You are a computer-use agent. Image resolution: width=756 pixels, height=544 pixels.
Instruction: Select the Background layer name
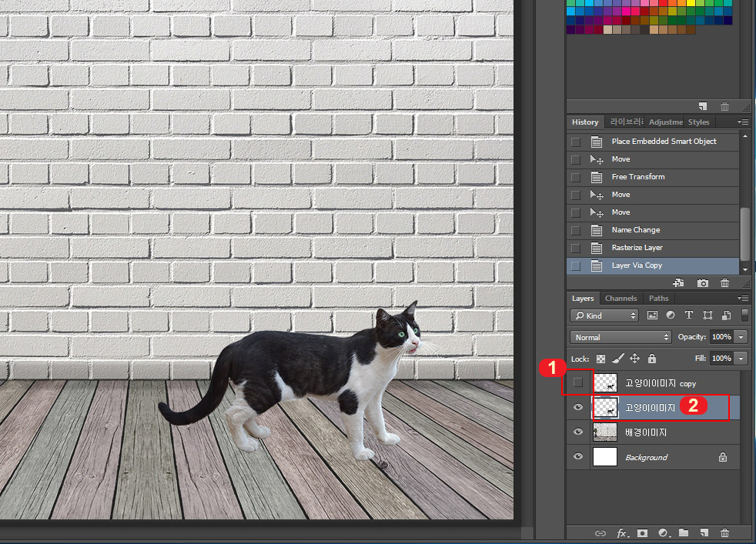point(646,457)
